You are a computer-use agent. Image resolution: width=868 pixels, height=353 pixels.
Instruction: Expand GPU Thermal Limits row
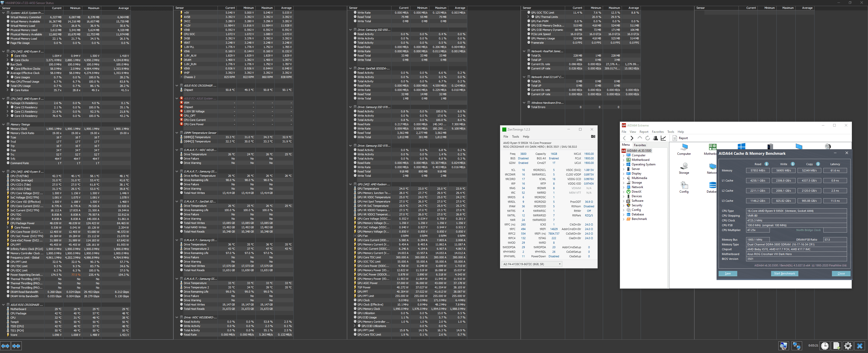click(528, 17)
